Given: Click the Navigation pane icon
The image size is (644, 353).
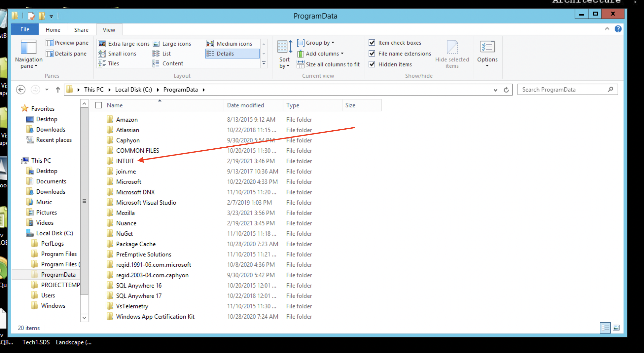Looking at the screenshot, I should click(28, 47).
